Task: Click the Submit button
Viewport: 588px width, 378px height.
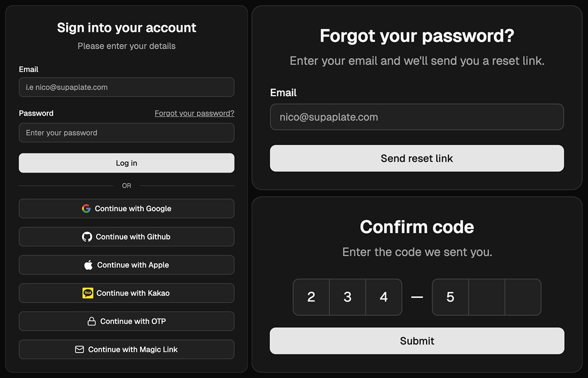Action: (417, 341)
